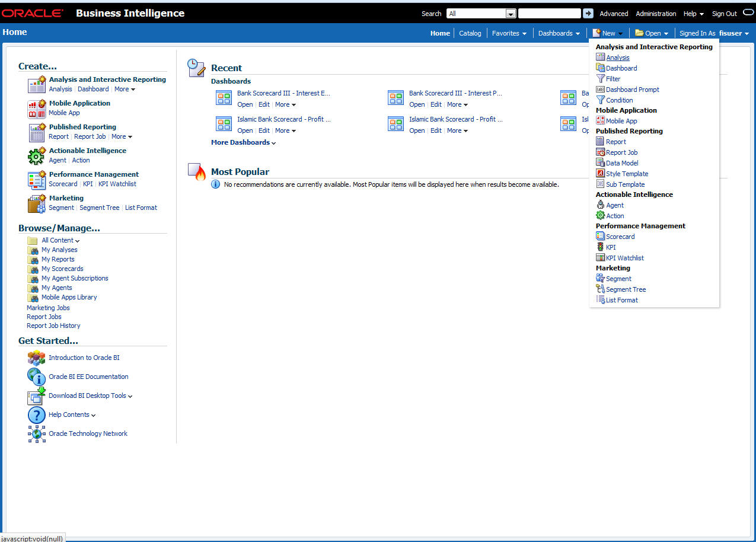
Task: Click Open under Bank Scorecard III - Interest E...
Action: click(x=245, y=104)
